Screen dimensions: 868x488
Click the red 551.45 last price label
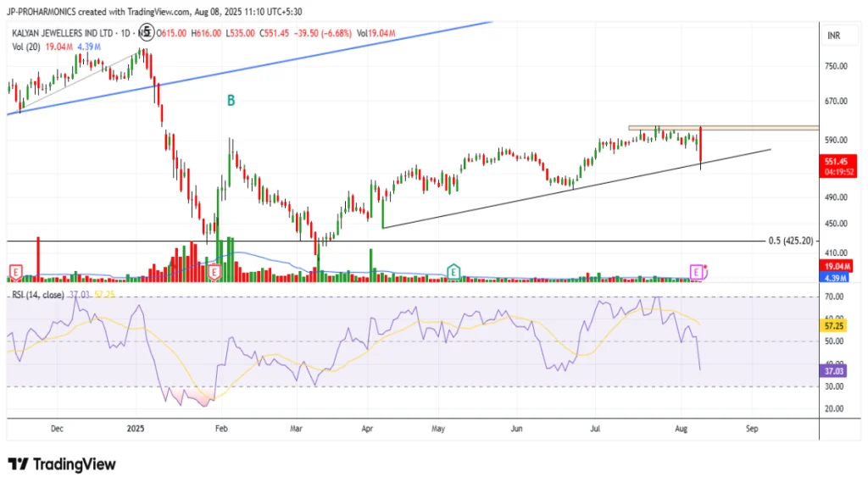pos(836,162)
